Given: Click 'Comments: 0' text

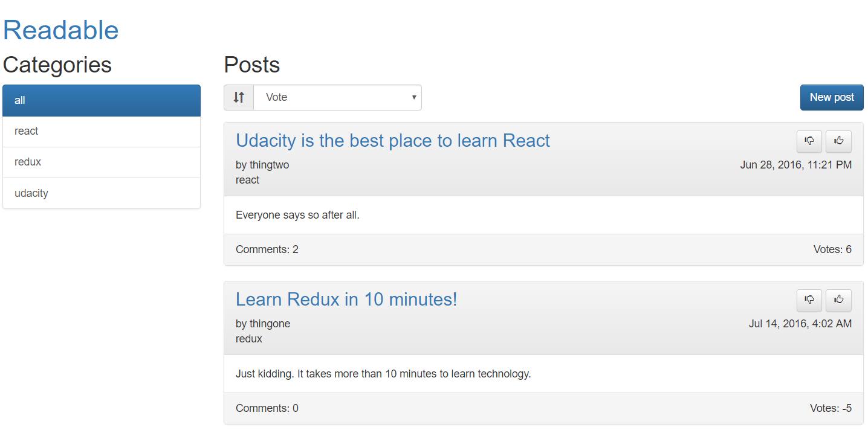Looking at the screenshot, I should coord(267,408).
